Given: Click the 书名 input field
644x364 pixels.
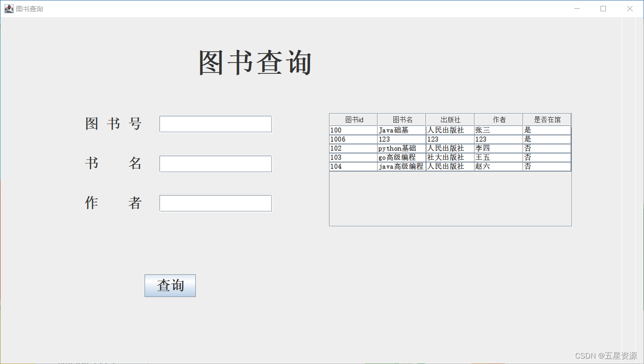Looking at the screenshot, I should click(x=215, y=163).
